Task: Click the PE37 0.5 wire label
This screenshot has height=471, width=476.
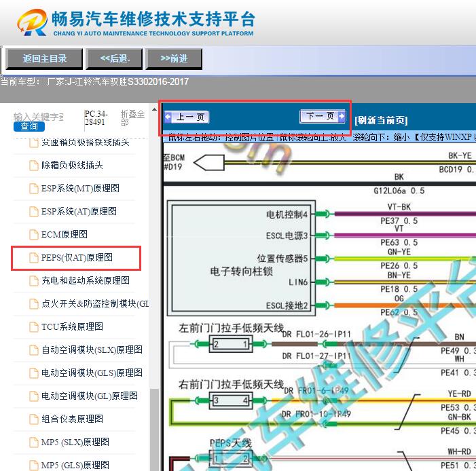Action: [x=399, y=221]
